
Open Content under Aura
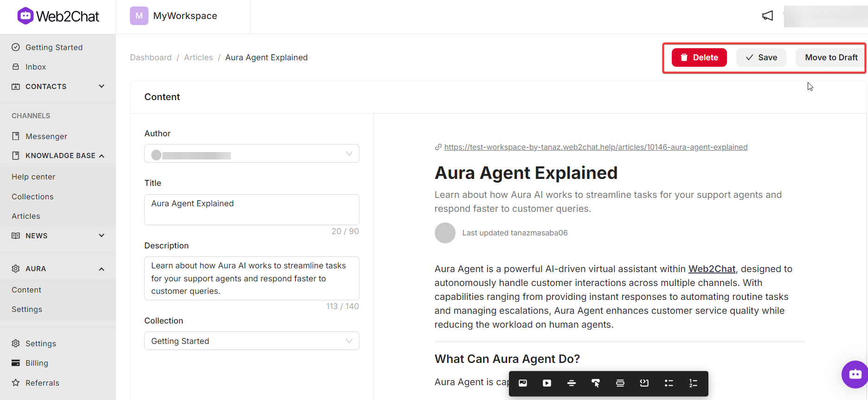point(26,290)
